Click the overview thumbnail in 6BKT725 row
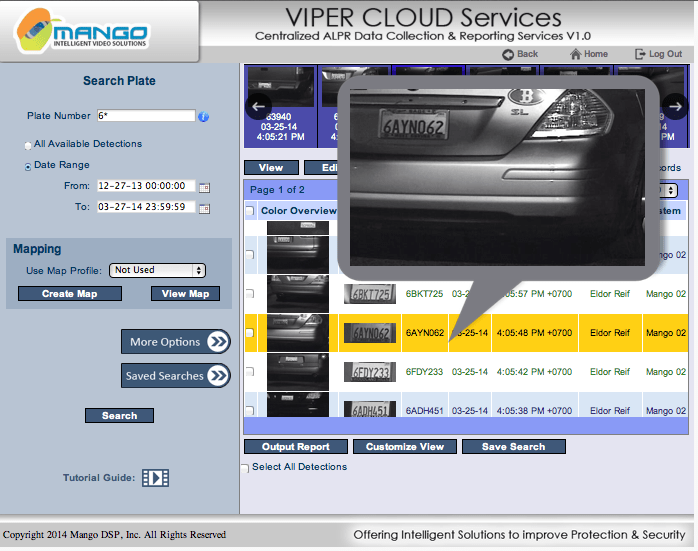 (x=298, y=294)
